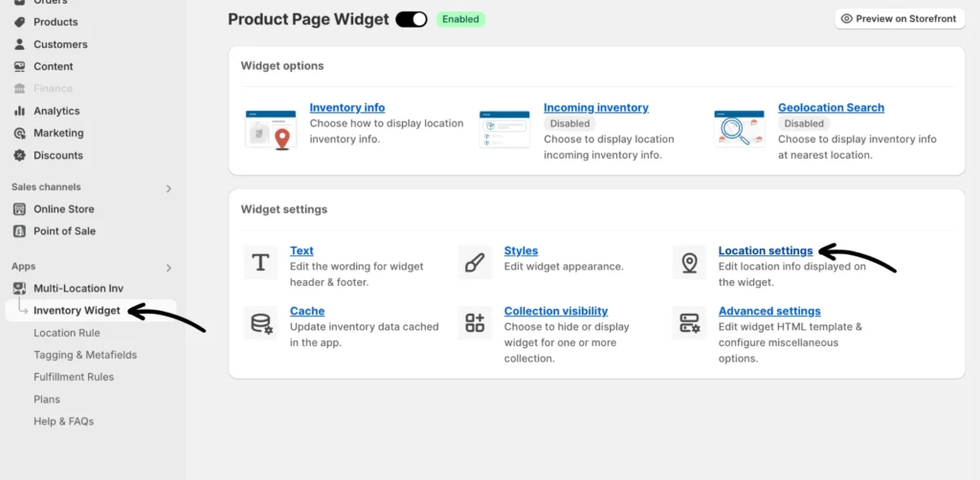Click the Online Store sidebar icon
This screenshot has width=980, height=480.
point(19,209)
